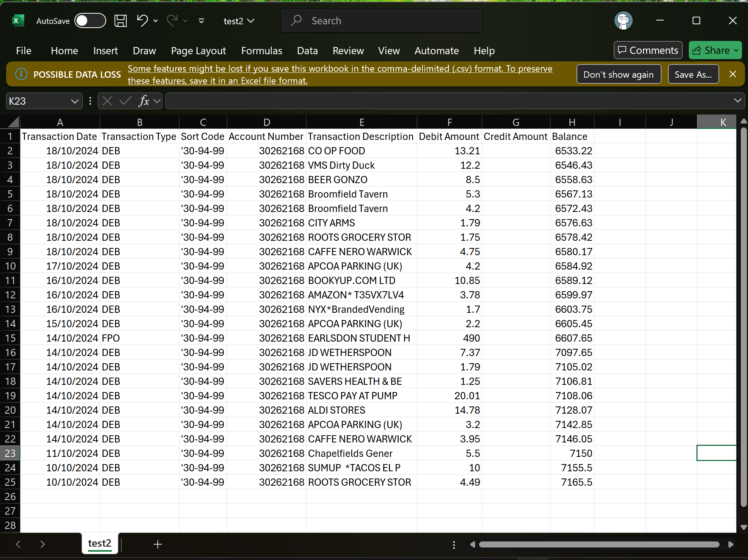Click the Undo arrow icon

(142, 21)
